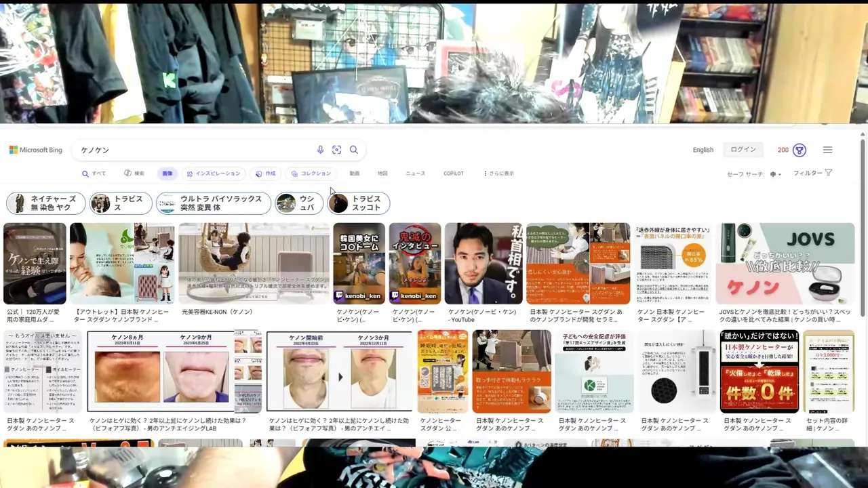Open the COPILOT tab
The width and height of the screenshot is (868, 488).
[x=454, y=174]
